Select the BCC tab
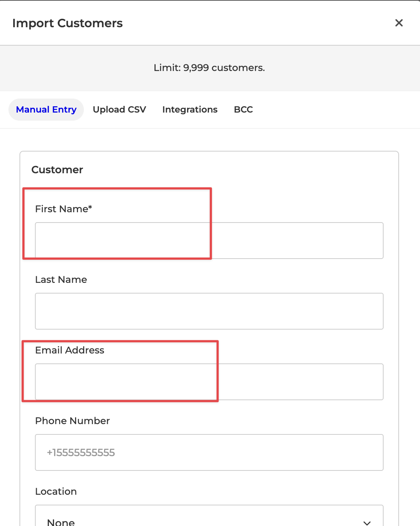 243,110
